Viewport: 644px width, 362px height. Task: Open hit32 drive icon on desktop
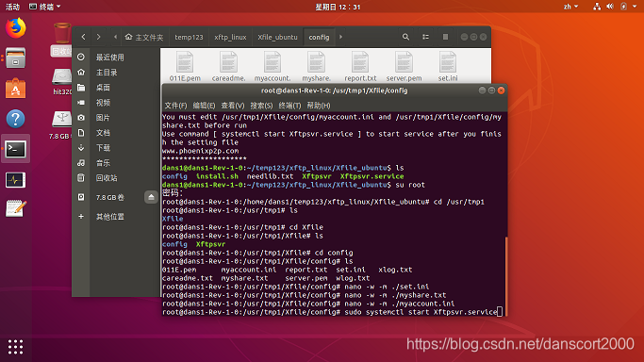tap(62, 82)
